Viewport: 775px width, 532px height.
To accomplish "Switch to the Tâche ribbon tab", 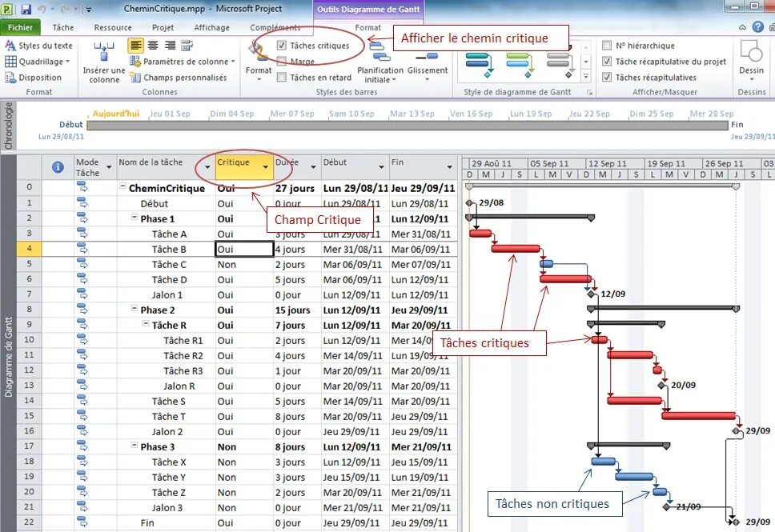I will click(63, 28).
